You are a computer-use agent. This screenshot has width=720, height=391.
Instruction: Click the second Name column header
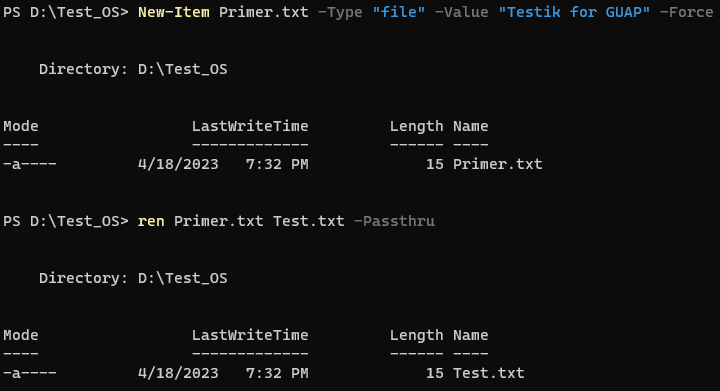pyautogui.click(x=471, y=335)
